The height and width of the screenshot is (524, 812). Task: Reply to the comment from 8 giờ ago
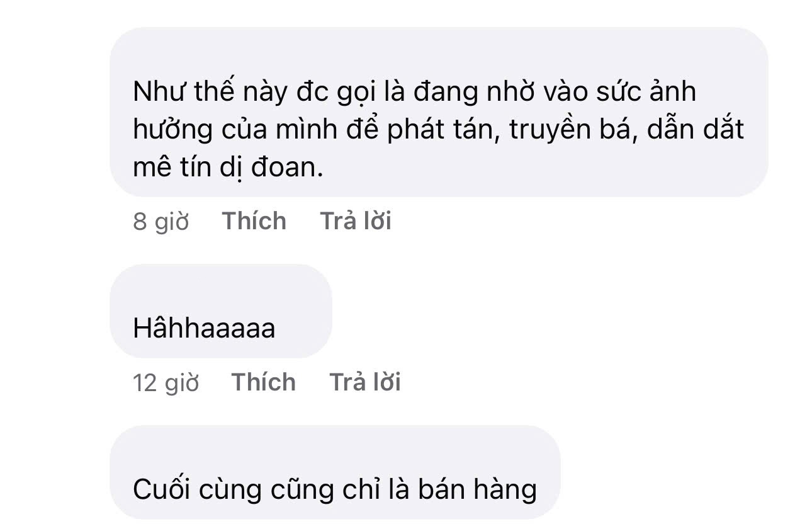(x=356, y=221)
